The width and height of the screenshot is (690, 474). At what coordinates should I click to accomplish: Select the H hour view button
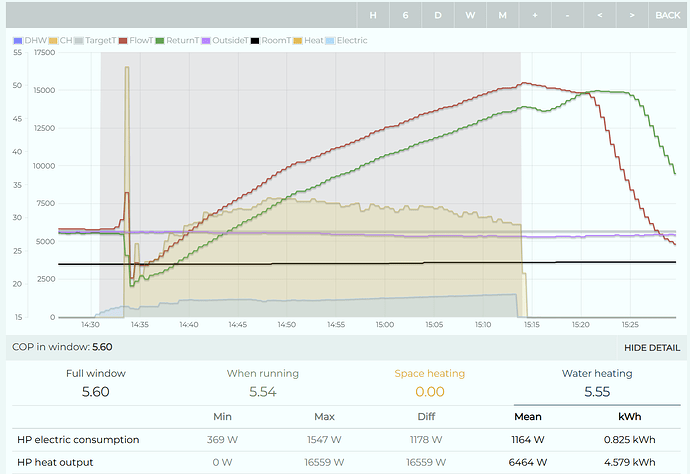pos(373,15)
